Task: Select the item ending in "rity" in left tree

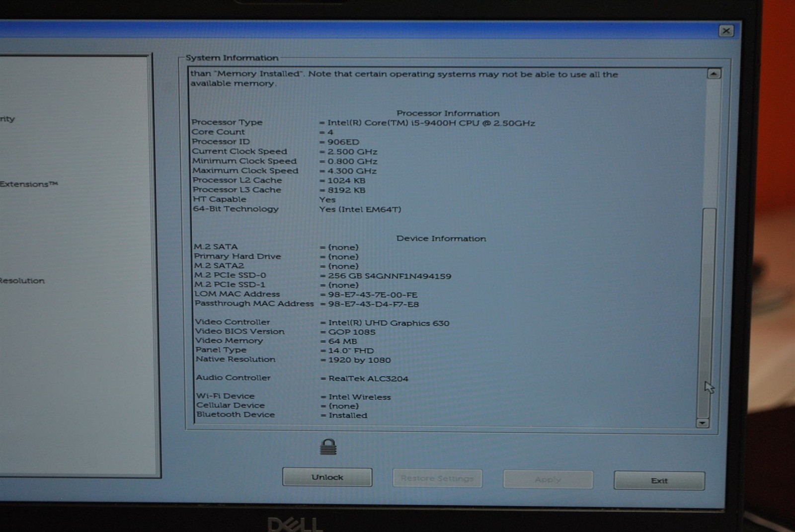Action: click(x=7, y=119)
